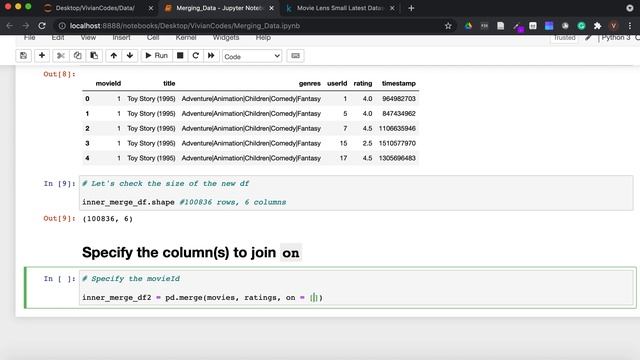Image resolution: width=640 pixels, height=360 pixels.
Task: Click the title column header
Action: pos(169,83)
